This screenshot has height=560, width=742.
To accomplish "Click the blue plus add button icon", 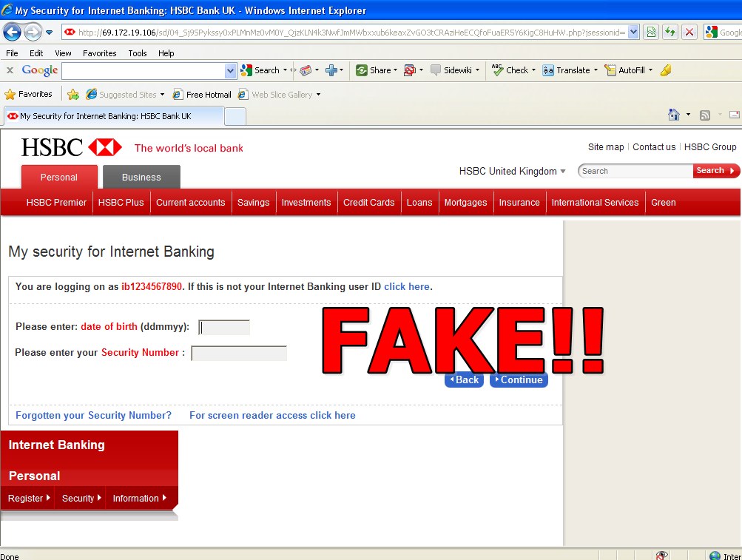I will [331, 70].
